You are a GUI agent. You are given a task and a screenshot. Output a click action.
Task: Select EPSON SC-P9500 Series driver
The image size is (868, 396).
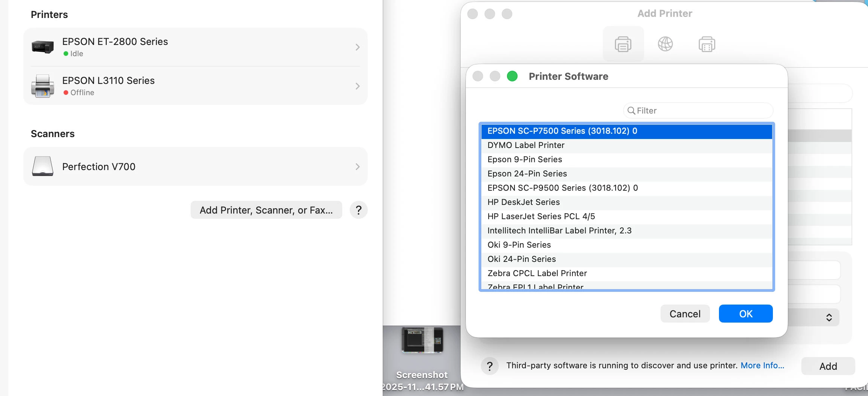click(x=627, y=188)
